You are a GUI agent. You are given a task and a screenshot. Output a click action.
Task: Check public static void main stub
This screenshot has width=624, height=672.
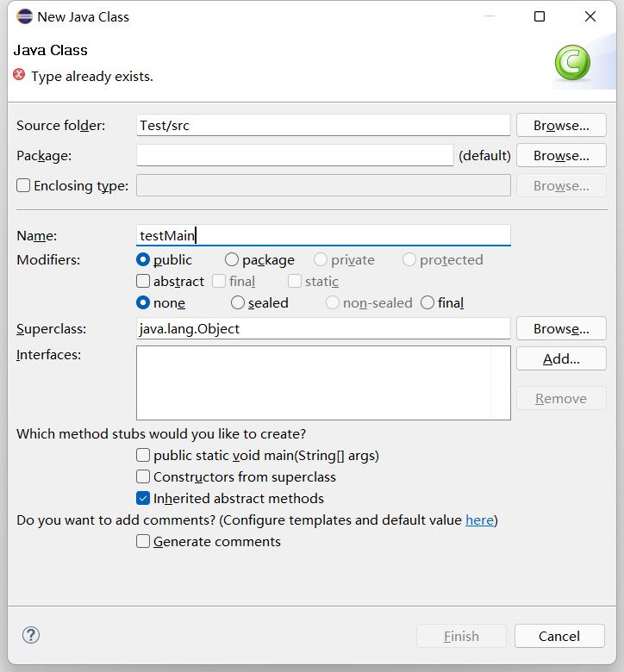[143, 455]
